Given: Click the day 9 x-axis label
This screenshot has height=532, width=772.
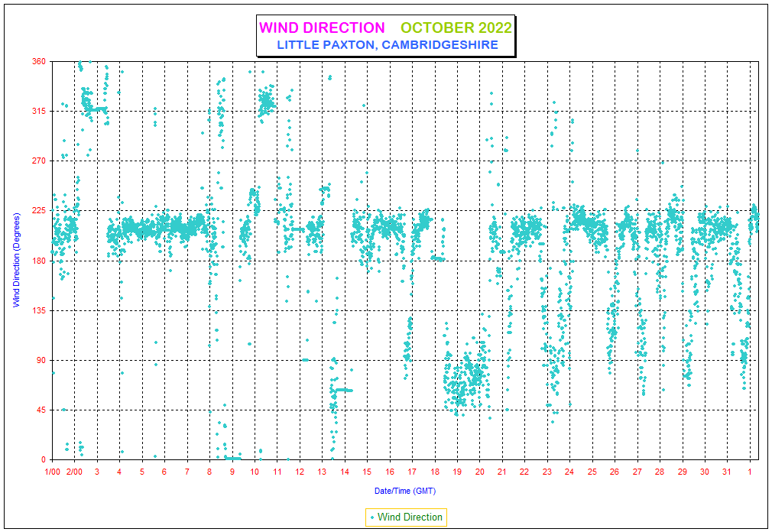Looking at the screenshot, I should click(x=232, y=472).
